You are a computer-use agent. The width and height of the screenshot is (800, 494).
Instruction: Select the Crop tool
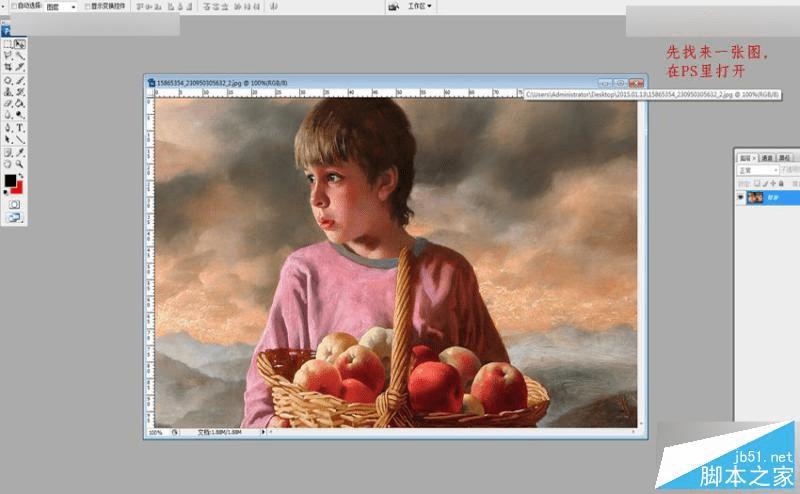(8, 67)
